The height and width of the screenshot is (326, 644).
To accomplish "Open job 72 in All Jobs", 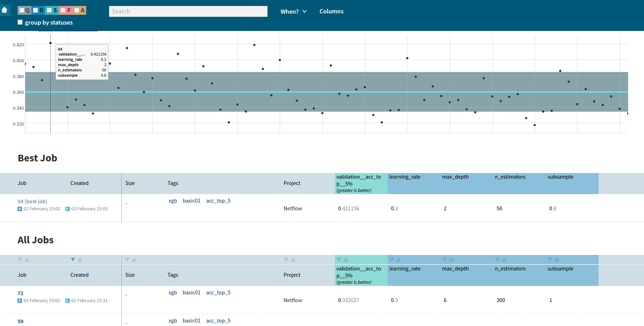I will coord(20,293).
